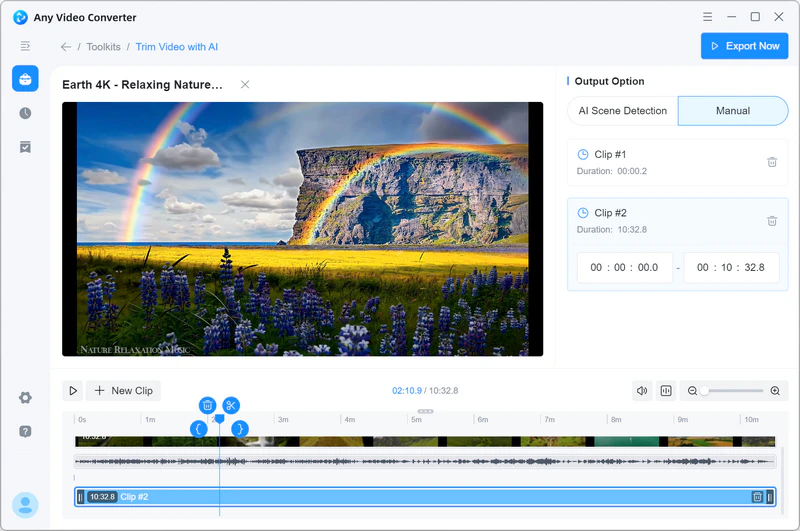Click the timeline vertical scrollbar
The image size is (800, 531).
click(783, 482)
